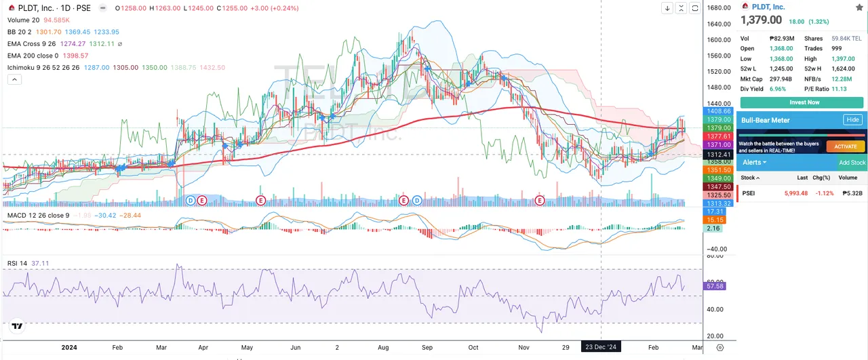Select the Ichimoku 9 26 52 26 26 legend
The width and height of the screenshot is (868, 360).
tap(42, 68)
